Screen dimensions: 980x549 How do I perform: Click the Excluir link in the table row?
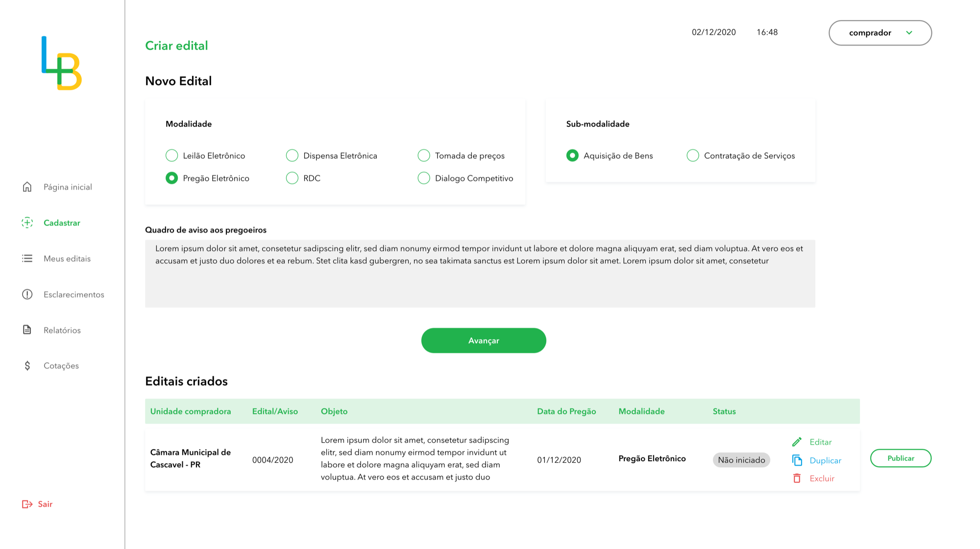[x=822, y=478]
